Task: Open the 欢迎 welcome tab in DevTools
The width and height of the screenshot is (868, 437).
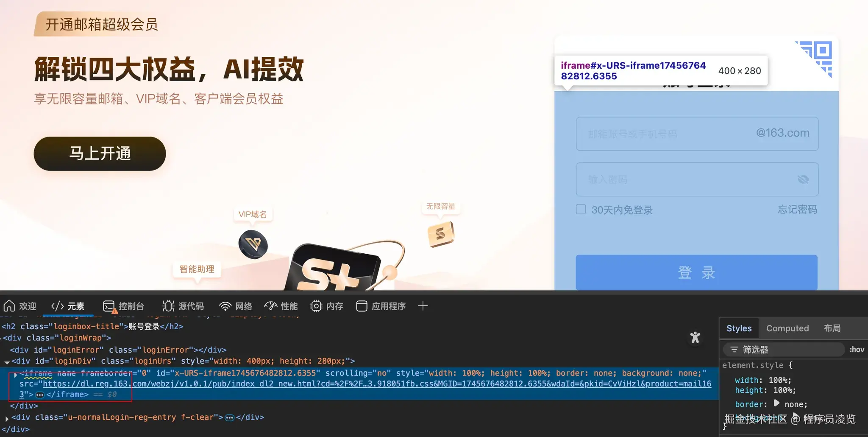Action: pos(20,306)
